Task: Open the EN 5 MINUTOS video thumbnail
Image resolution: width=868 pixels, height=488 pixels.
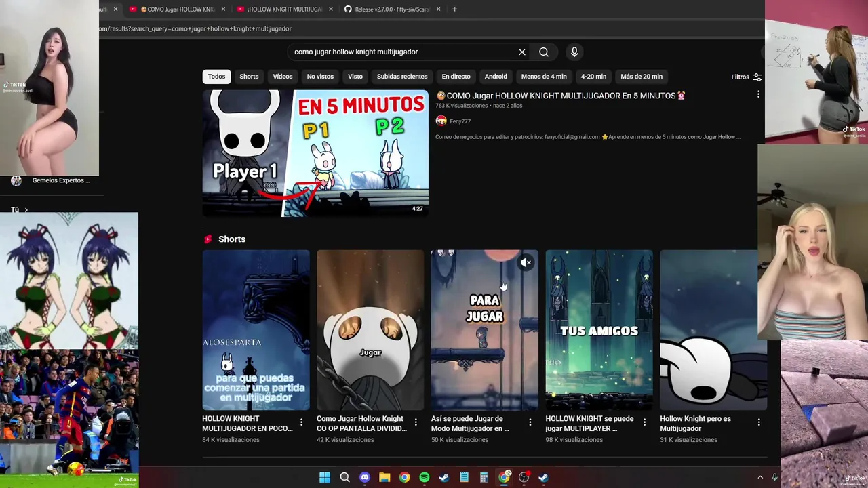Action: pyautogui.click(x=315, y=153)
